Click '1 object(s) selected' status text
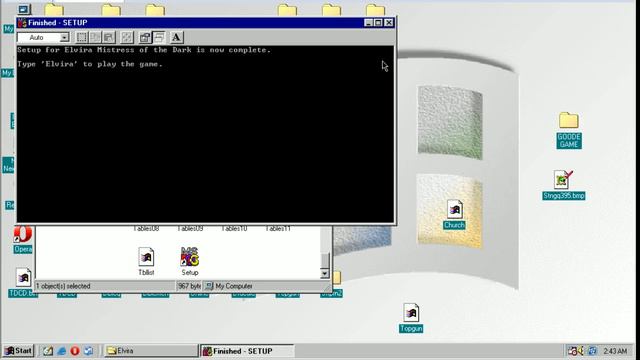 pyautogui.click(x=63, y=286)
